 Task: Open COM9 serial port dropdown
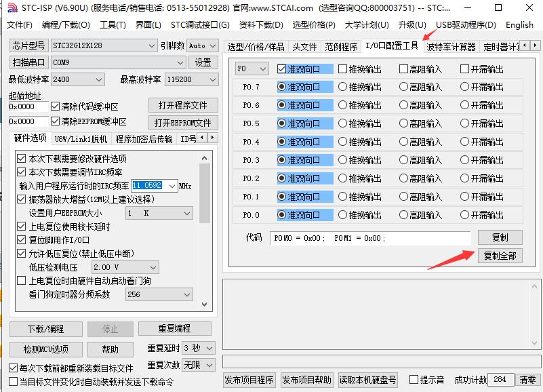(118, 63)
